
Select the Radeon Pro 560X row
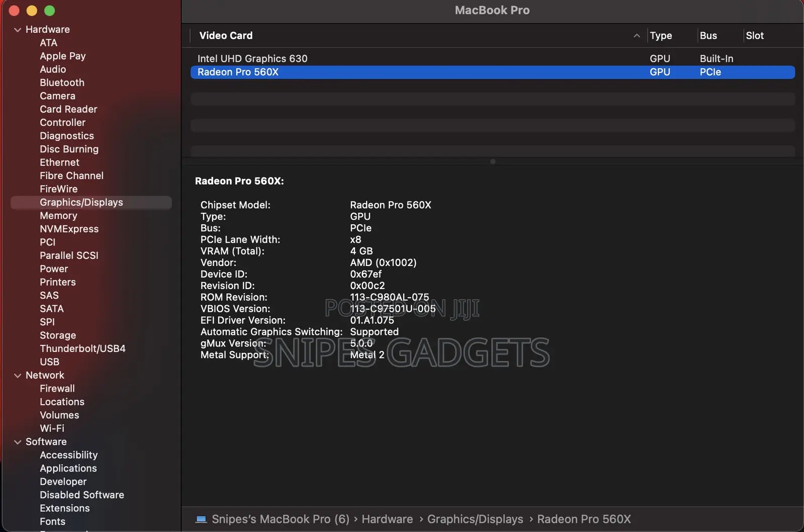click(493, 72)
